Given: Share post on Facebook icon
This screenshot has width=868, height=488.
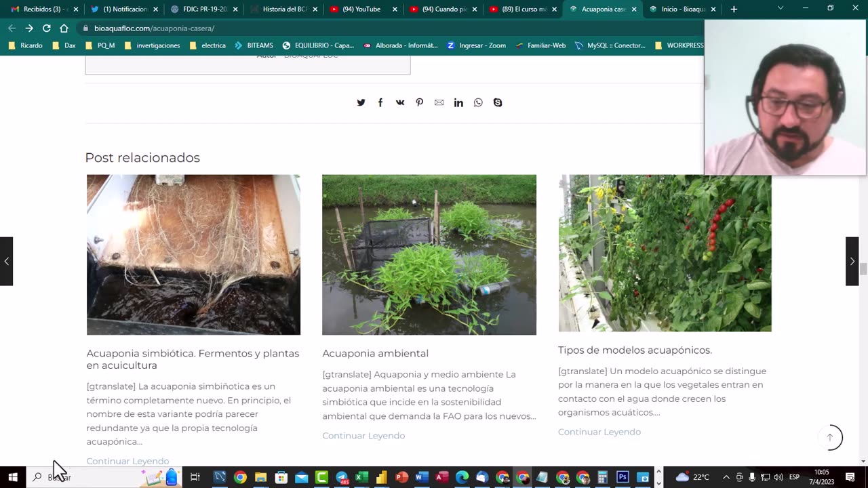Looking at the screenshot, I should point(380,102).
